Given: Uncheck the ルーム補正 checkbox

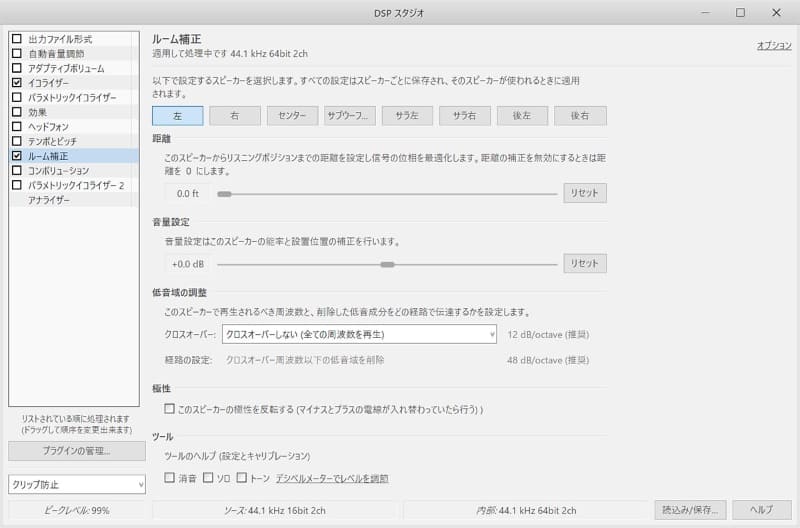Looking at the screenshot, I should point(17,156).
